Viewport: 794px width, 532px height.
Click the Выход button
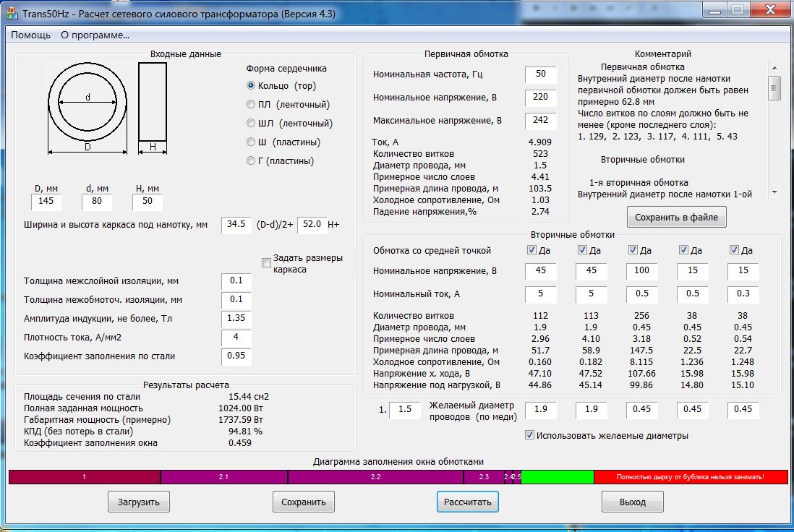(x=633, y=502)
